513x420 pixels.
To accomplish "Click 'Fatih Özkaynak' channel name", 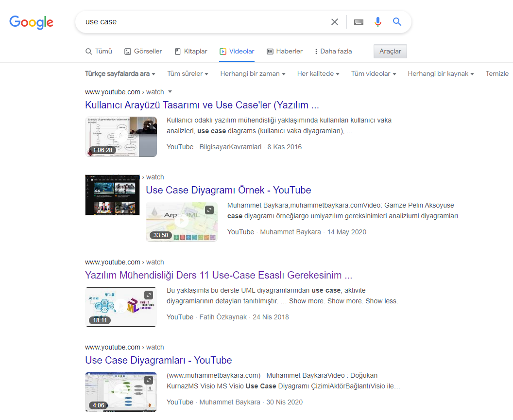I will (x=223, y=317).
